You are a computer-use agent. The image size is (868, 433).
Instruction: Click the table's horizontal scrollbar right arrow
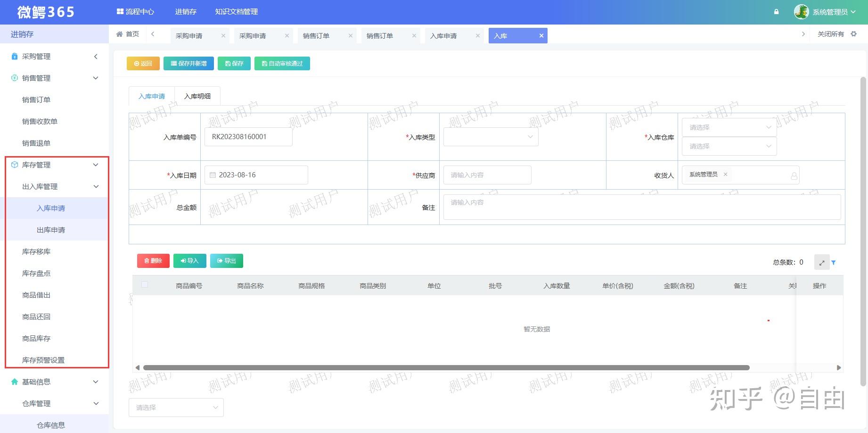tap(839, 367)
